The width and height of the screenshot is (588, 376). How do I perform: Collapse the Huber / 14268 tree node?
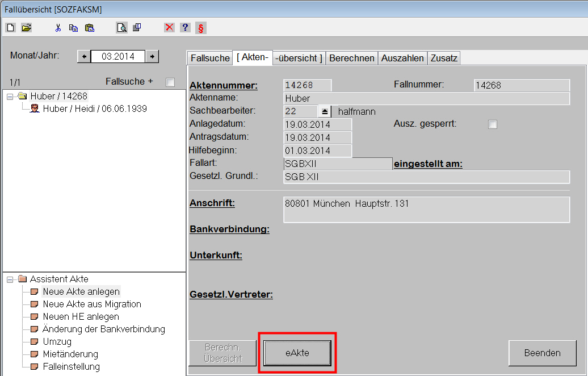[x=10, y=97]
